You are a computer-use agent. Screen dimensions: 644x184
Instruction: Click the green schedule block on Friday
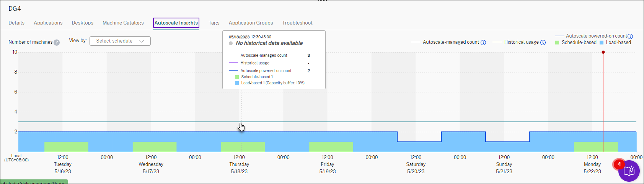(x=331, y=147)
